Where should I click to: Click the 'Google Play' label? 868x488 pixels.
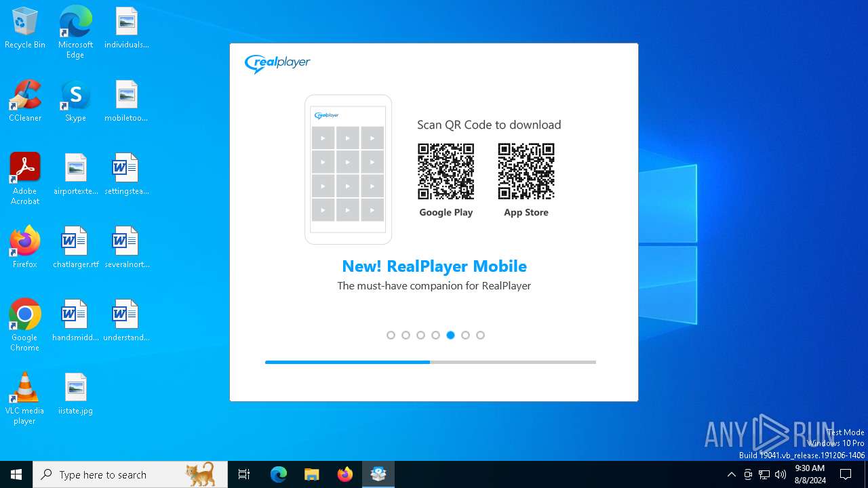(446, 212)
